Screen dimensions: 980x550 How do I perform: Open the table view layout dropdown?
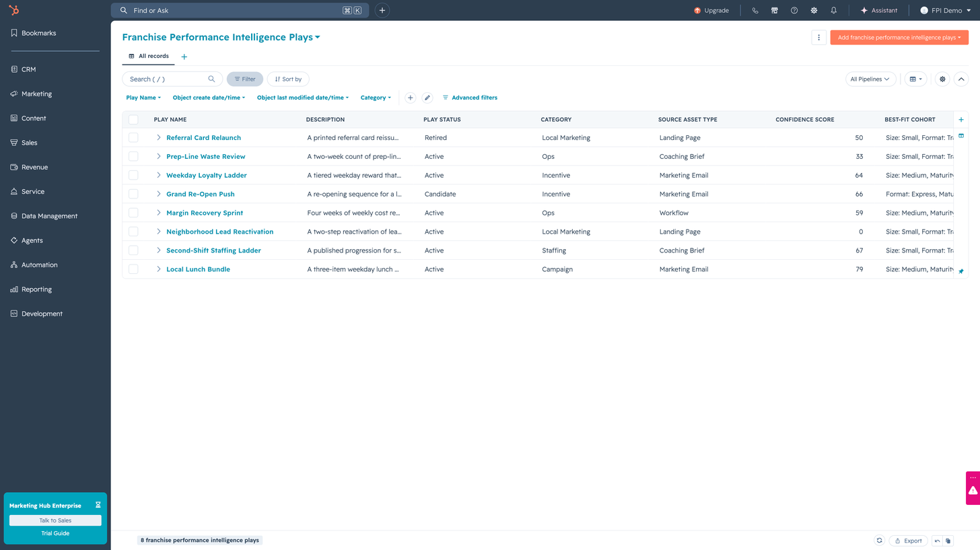(915, 79)
